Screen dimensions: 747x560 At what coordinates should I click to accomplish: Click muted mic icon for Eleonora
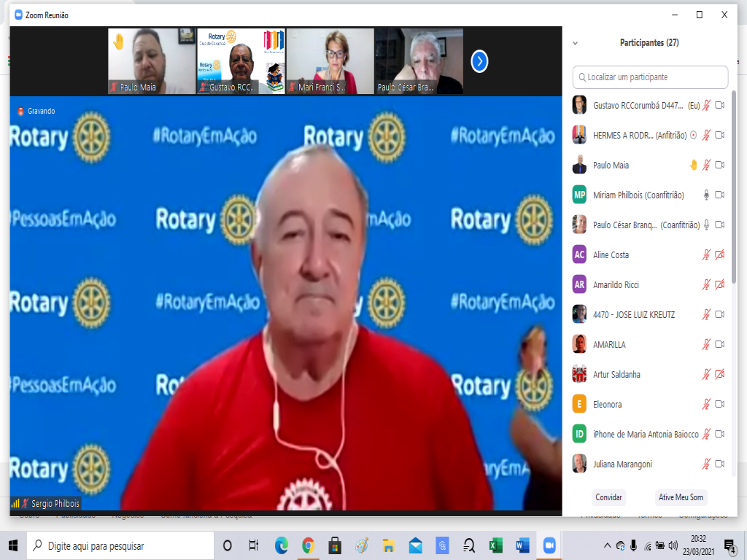point(706,404)
